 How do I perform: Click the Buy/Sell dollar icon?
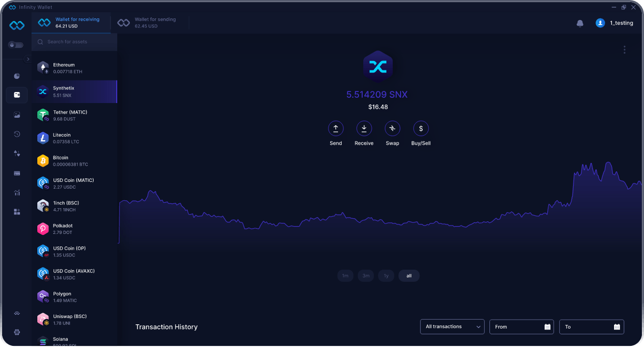(421, 128)
